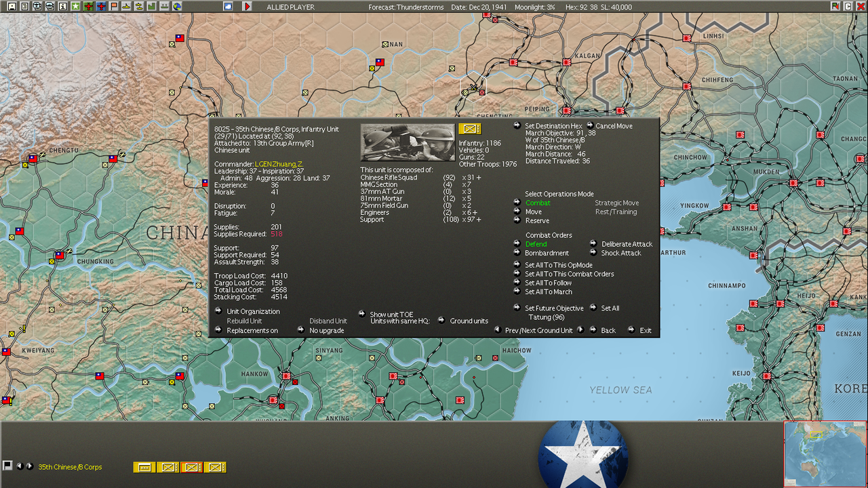
Task: Click the Rest/Training option
Action: 616,211
